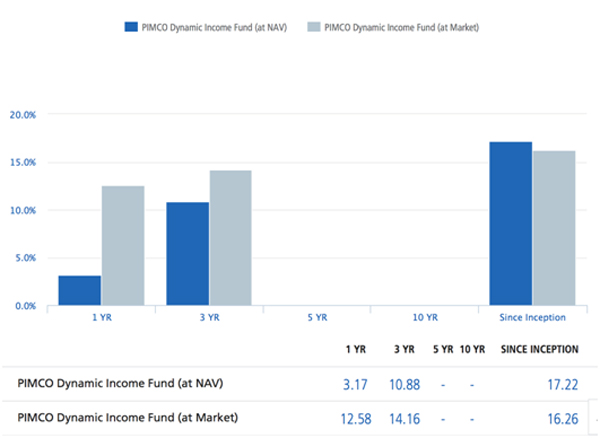
Task: Click the value '10.88' in the table
Action: point(404,384)
